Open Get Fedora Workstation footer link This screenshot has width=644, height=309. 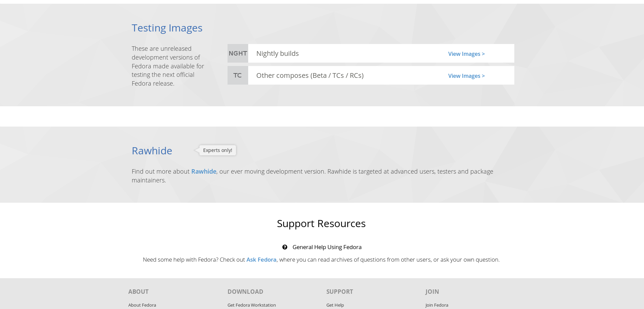[251, 305]
